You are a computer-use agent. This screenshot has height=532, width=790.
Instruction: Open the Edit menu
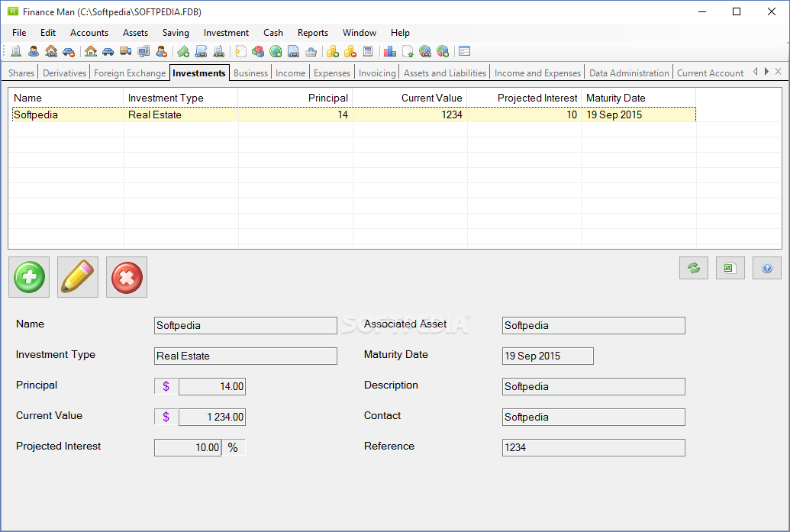(x=48, y=33)
